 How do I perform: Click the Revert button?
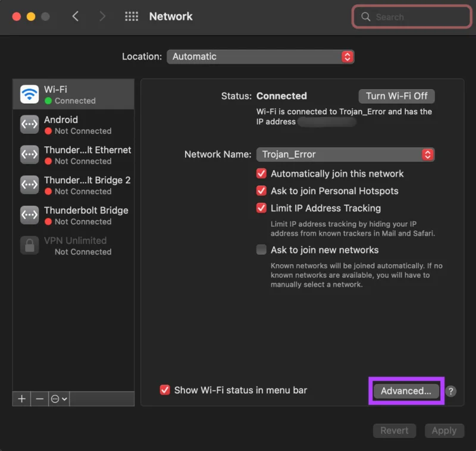(394, 430)
